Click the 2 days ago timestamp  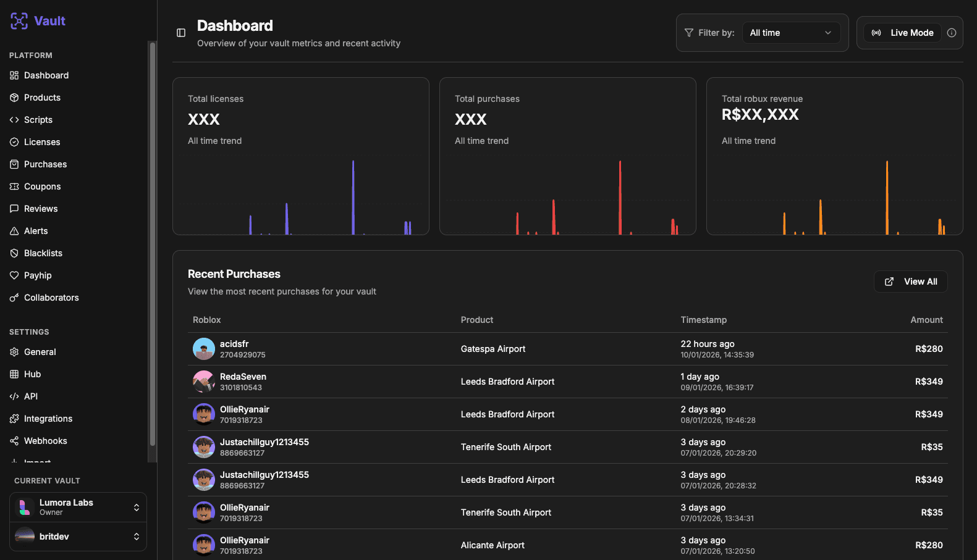tap(703, 409)
